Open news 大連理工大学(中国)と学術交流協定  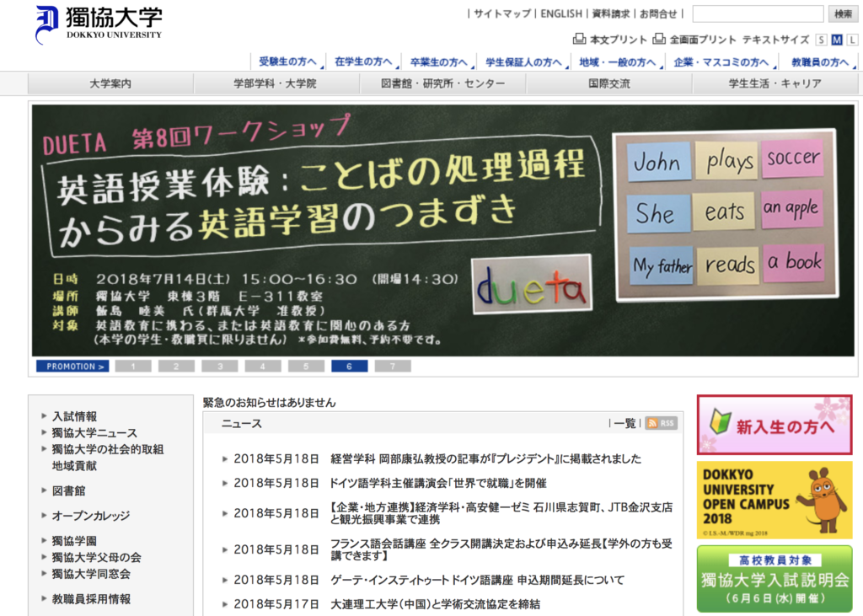[x=435, y=604]
